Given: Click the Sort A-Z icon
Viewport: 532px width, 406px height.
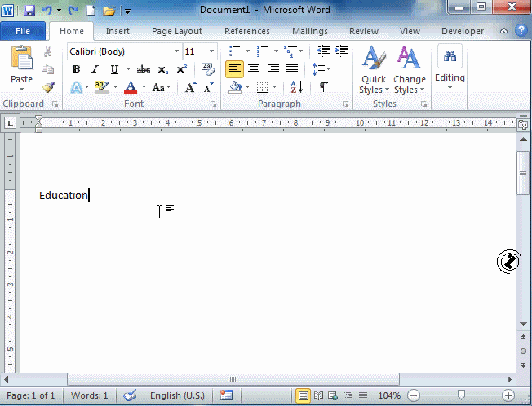Looking at the screenshot, I should [x=296, y=87].
